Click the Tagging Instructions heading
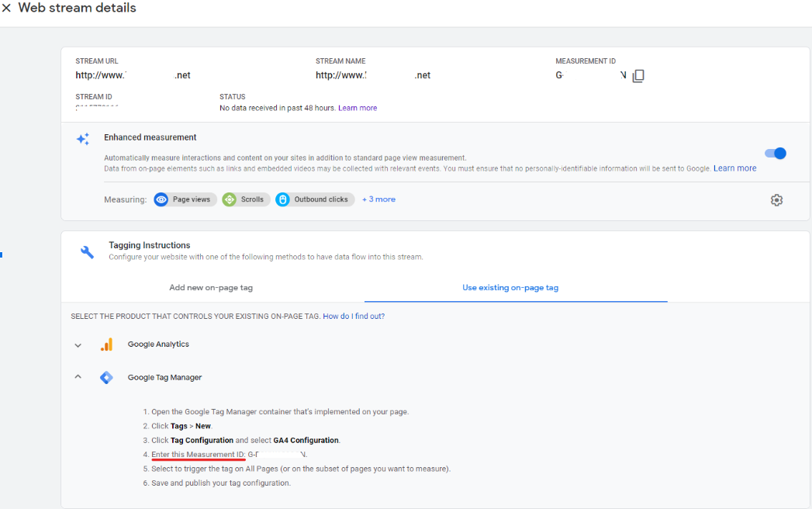Image resolution: width=812 pixels, height=509 pixels. coord(149,245)
